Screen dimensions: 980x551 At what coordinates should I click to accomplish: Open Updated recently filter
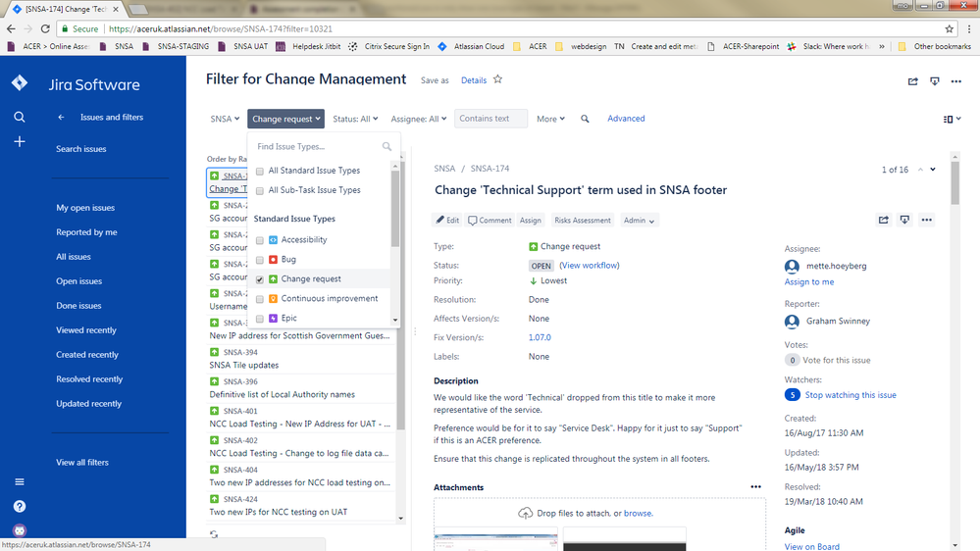[88, 404]
